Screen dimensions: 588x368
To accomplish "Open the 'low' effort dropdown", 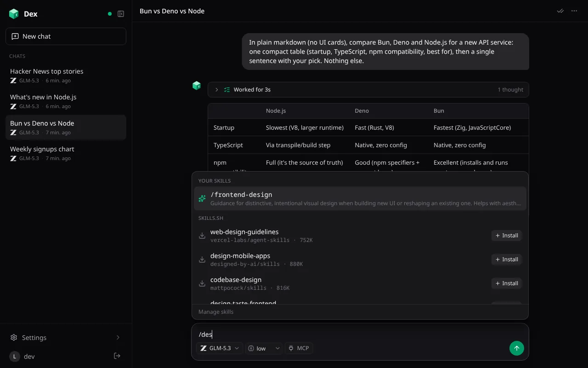I will 264,348.
